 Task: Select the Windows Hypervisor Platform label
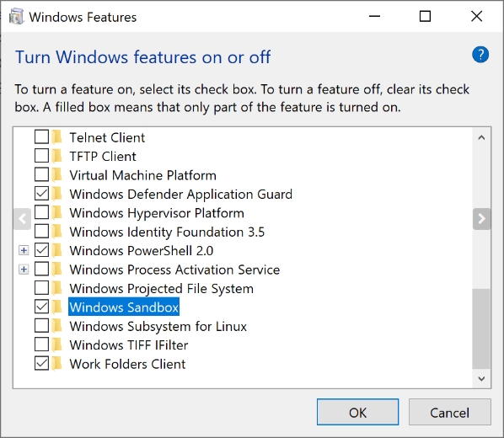[x=157, y=213]
